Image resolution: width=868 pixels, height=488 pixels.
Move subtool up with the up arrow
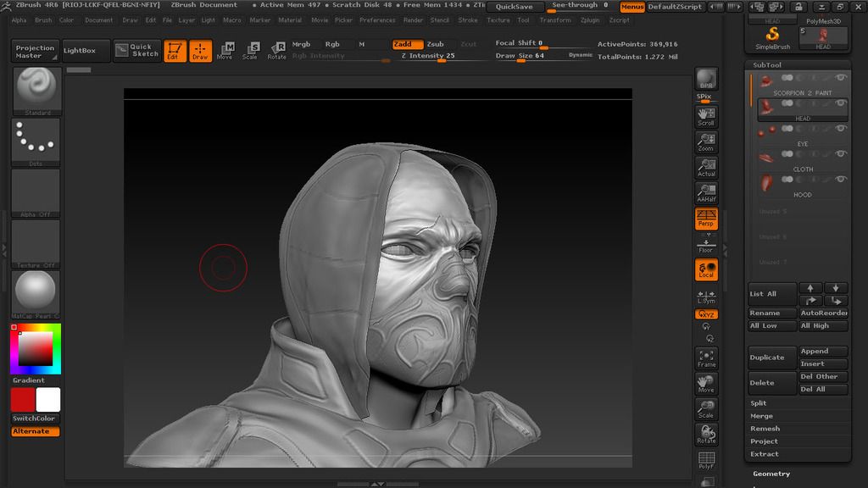point(810,288)
